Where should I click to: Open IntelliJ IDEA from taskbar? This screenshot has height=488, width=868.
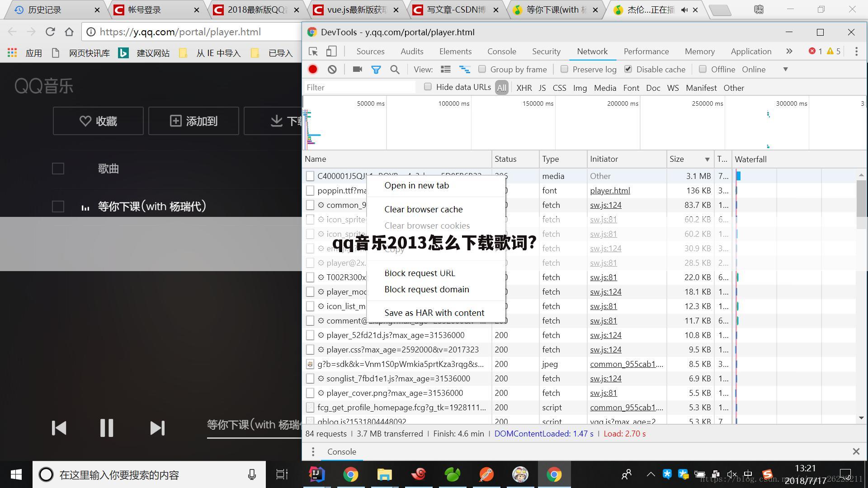pos(316,474)
